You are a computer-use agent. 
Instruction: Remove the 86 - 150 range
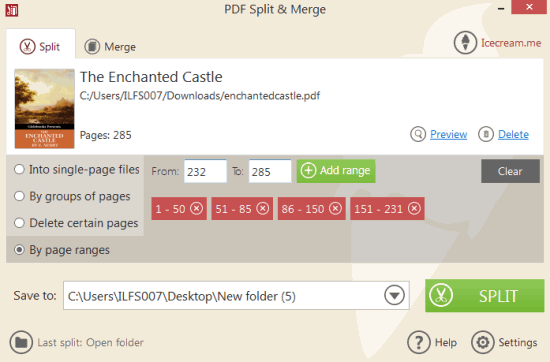pos(335,208)
